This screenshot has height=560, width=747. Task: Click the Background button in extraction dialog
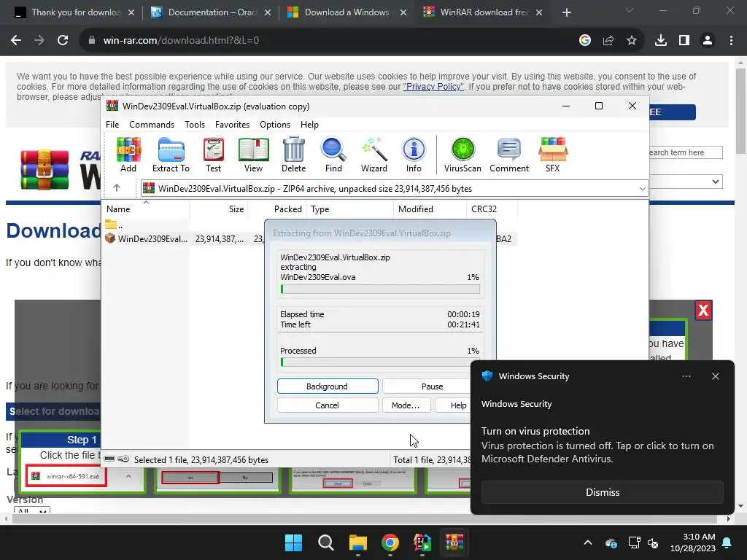328,386
